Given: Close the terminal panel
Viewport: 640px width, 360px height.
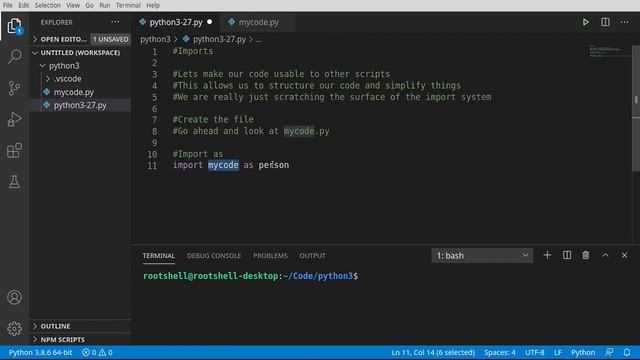Looking at the screenshot, I should [x=624, y=255].
